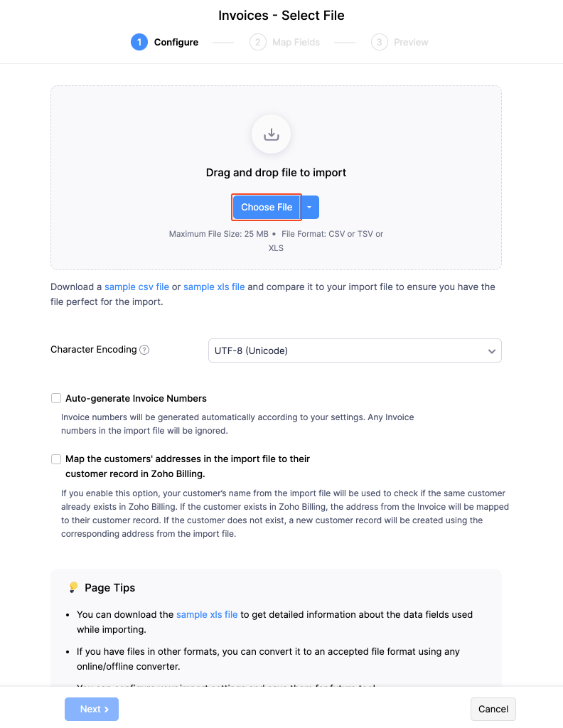
Task: Download the sample csv file
Action: (136, 287)
